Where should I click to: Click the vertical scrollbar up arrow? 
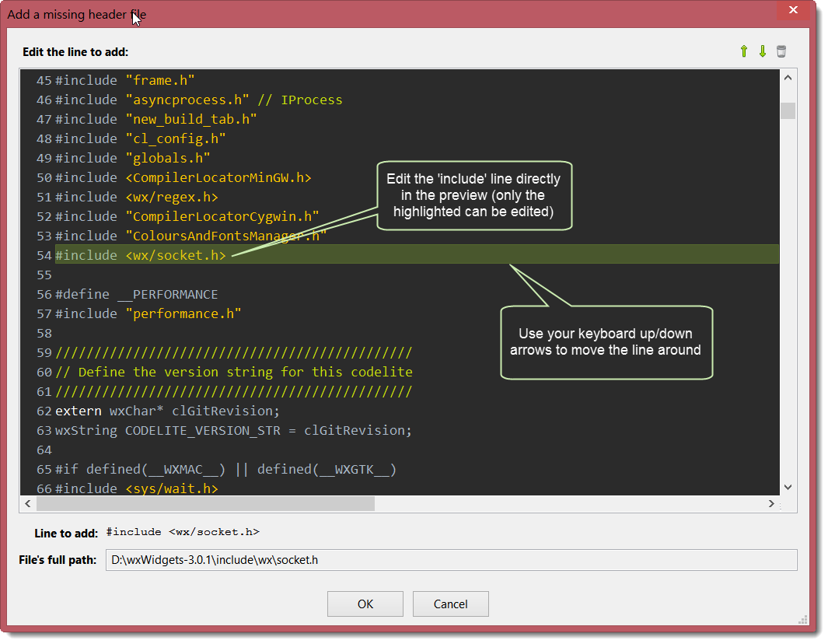pyautogui.click(x=788, y=78)
